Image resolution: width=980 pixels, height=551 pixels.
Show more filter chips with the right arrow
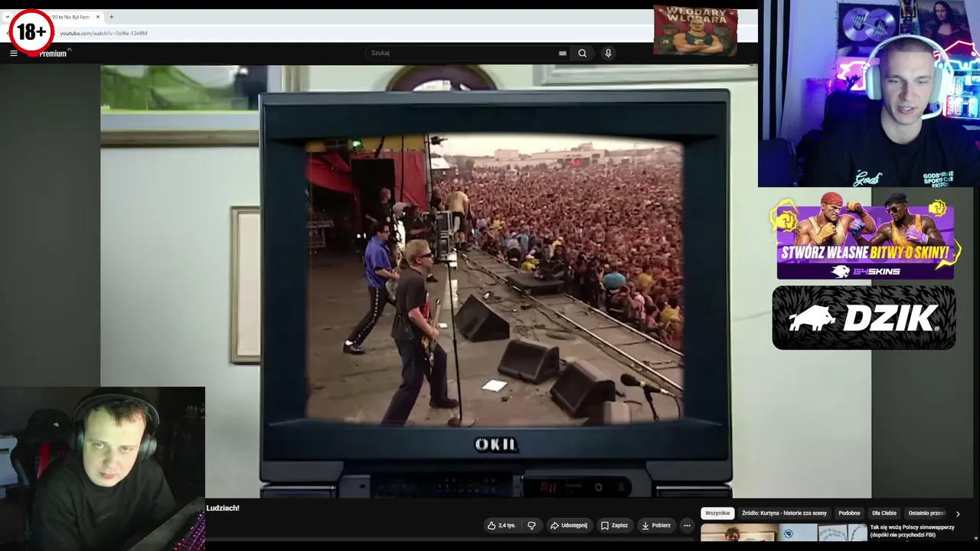coord(957,514)
